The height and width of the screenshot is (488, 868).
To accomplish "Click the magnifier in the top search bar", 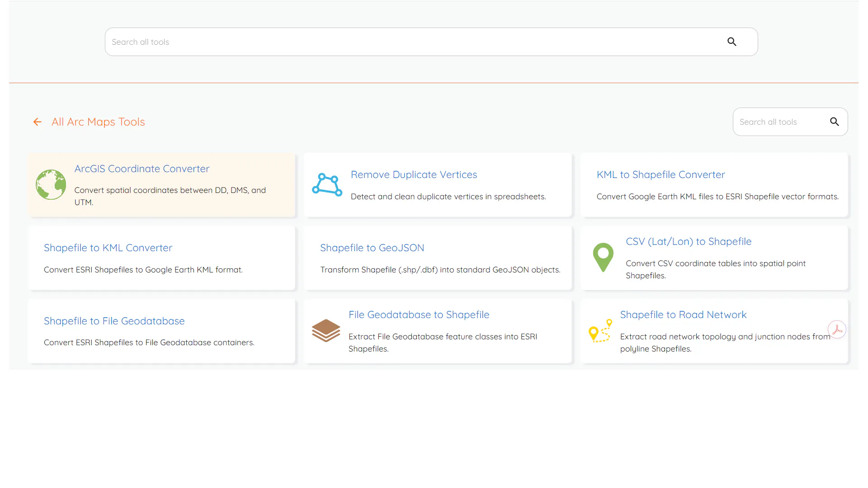I will pos(732,42).
